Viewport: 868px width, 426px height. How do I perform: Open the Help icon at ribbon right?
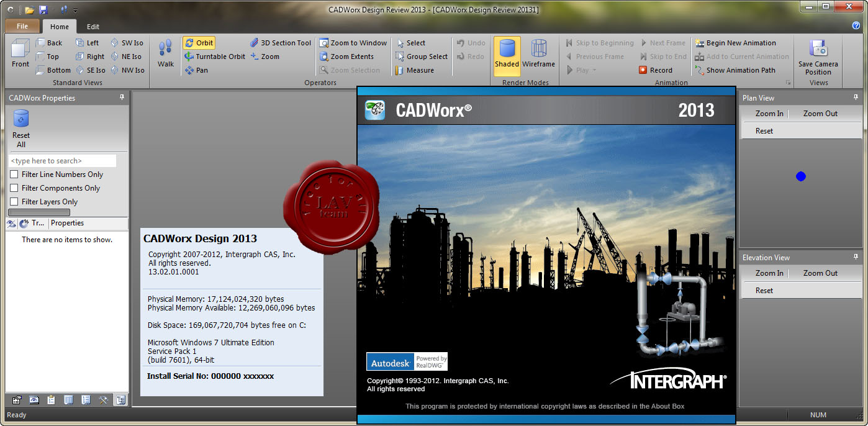tap(856, 25)
